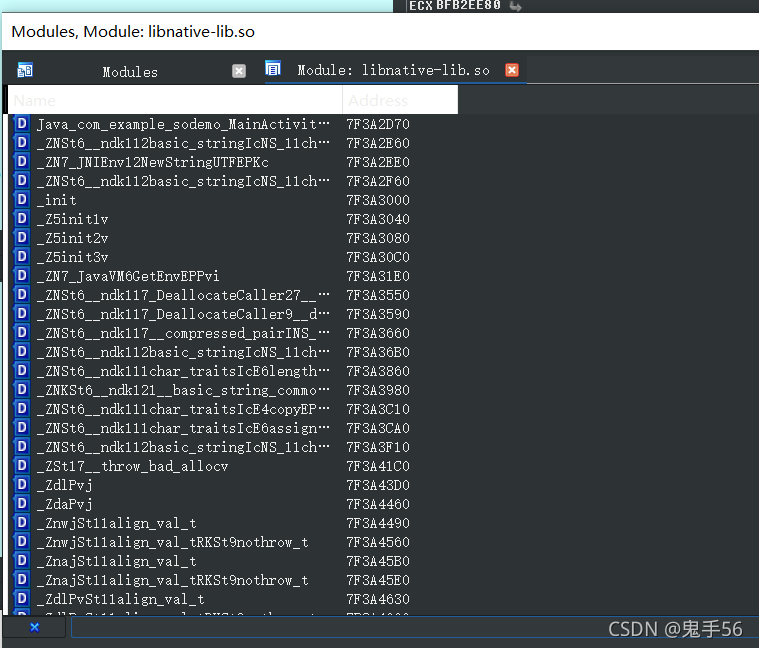Select _ZdlPvSt11align_val_t function name
This screenshot has width=759, height=648.
click(121, 599)
